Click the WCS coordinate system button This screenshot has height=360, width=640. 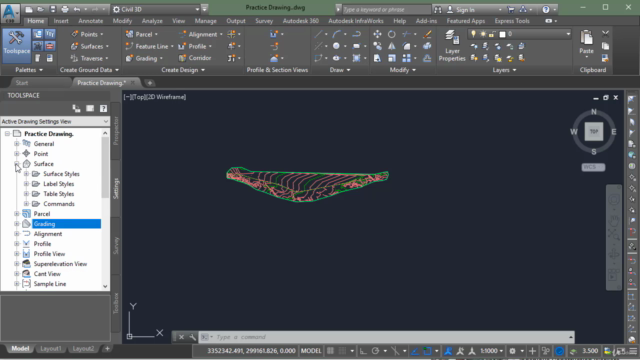pyautogui.click(x=593, y=167)
